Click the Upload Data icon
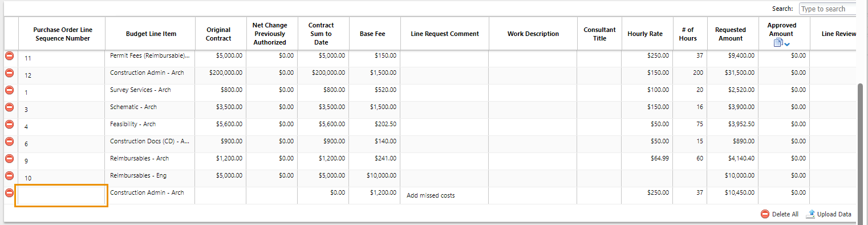Viewport: 868px width, 225px height. pos(810,214)
